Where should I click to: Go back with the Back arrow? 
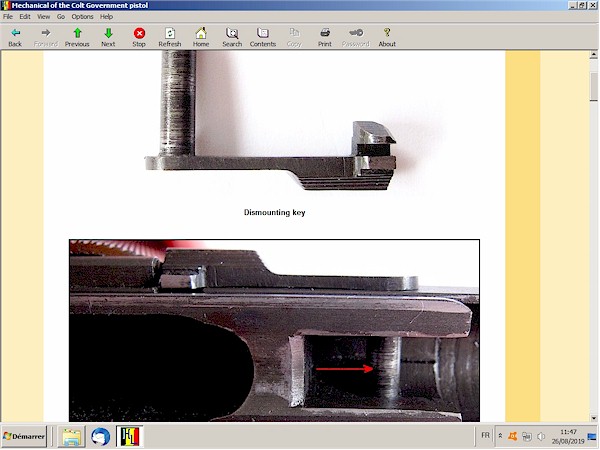coord(15,37)
